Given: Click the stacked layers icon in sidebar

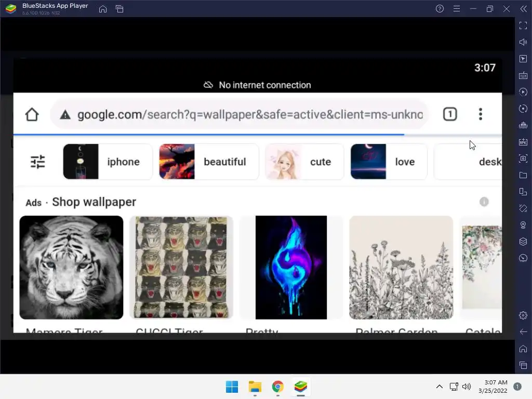Looking at the screenshot, I should 523,242.
